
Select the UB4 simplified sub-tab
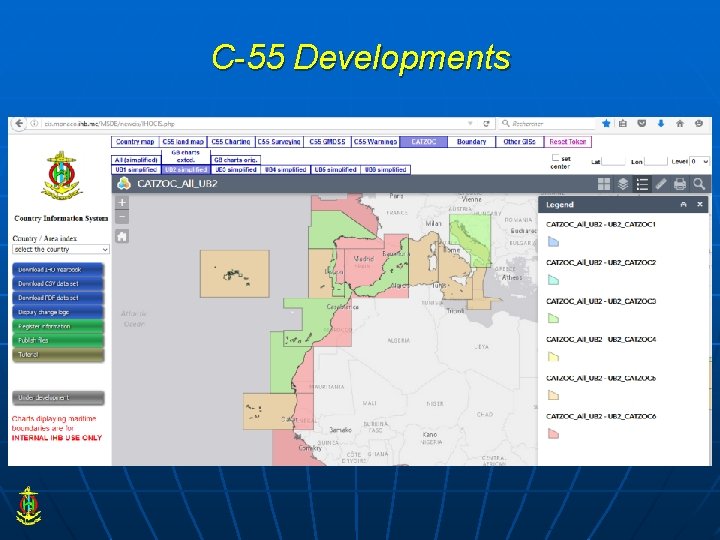coord(286,170)
